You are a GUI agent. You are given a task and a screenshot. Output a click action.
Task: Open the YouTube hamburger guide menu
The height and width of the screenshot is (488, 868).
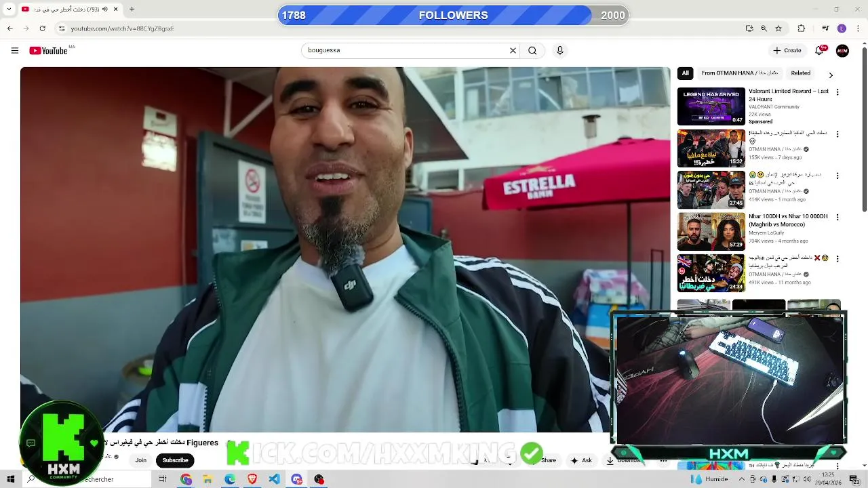point(14,50)
